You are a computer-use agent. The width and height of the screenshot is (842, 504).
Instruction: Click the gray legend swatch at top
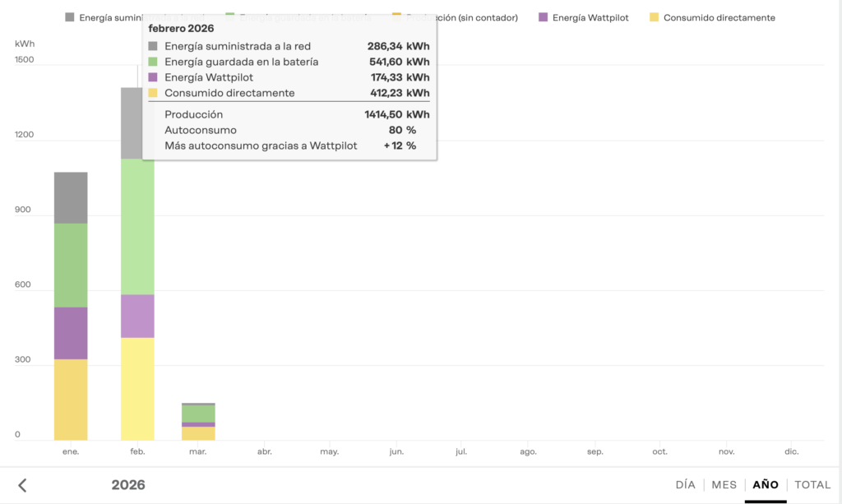point(70,17)
